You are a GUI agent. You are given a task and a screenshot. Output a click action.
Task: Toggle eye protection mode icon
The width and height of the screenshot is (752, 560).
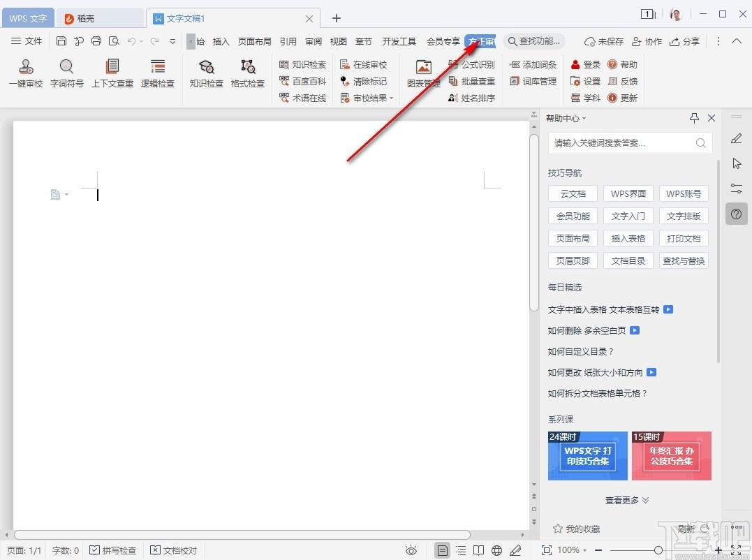(x=411, y=550)
